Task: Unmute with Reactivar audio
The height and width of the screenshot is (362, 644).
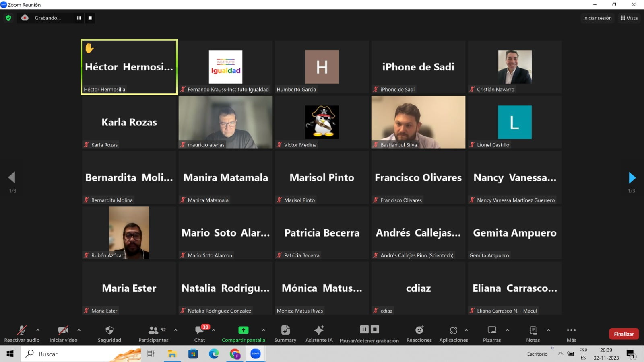Action: point(22,331)
